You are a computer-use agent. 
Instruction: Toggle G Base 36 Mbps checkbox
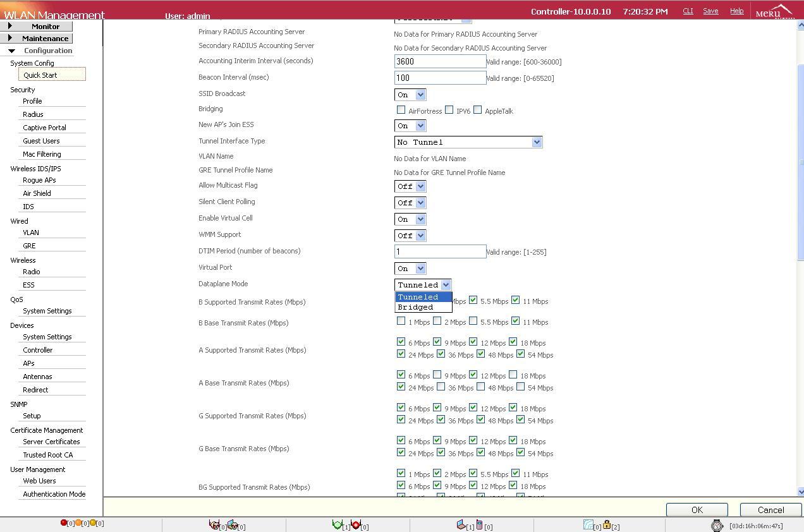(x=441, y=452)
